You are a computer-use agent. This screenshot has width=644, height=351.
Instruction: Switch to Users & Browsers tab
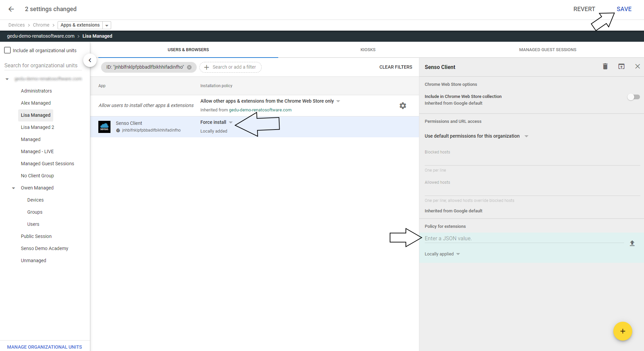pos(188,50)
